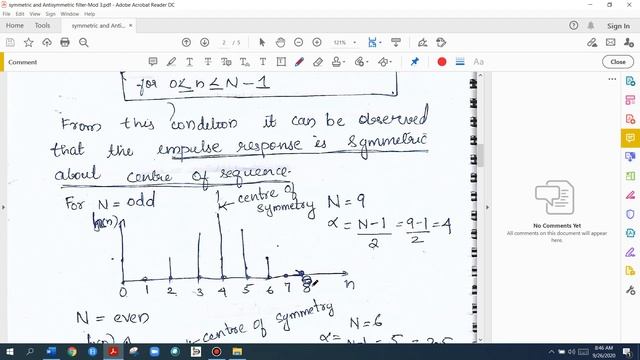Select the insert text tool
Screen dimensions: 640x360
coord(244,62)
